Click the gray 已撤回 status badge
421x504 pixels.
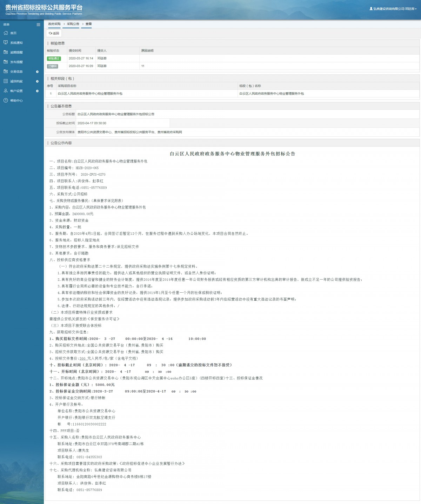tap(52, 66)
